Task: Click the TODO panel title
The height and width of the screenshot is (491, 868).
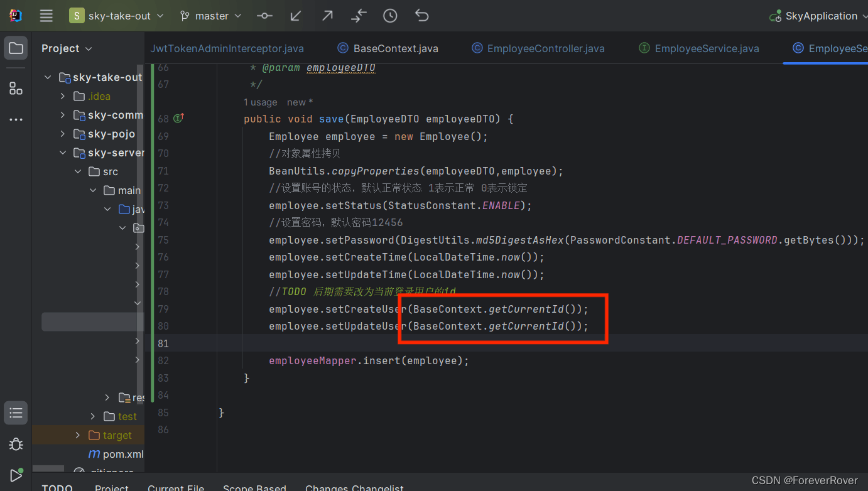Action: tap(57, 487)
